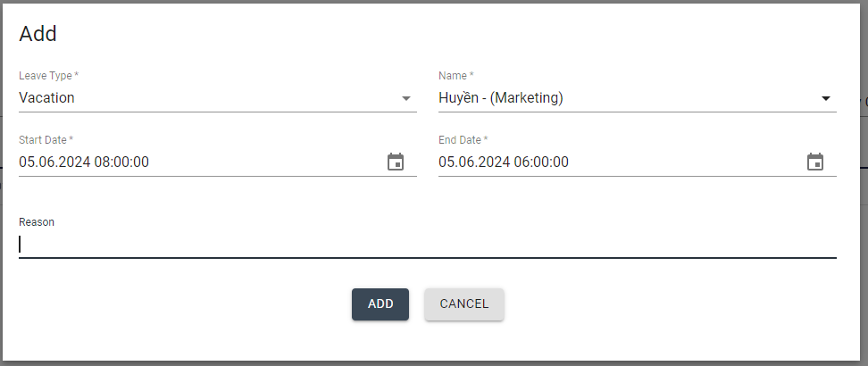The image size is (868, 366).
Task: Click the "Leave Type *" field label
Action: (x=48, y=76)
